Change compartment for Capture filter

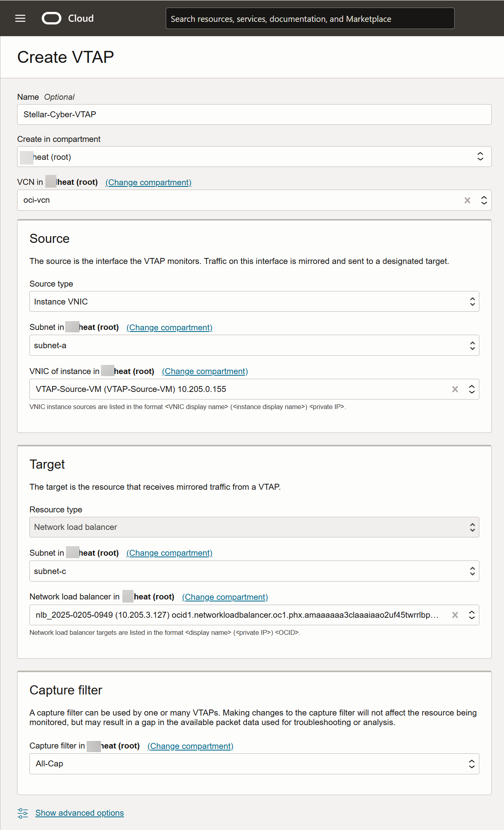pos(190,746)
